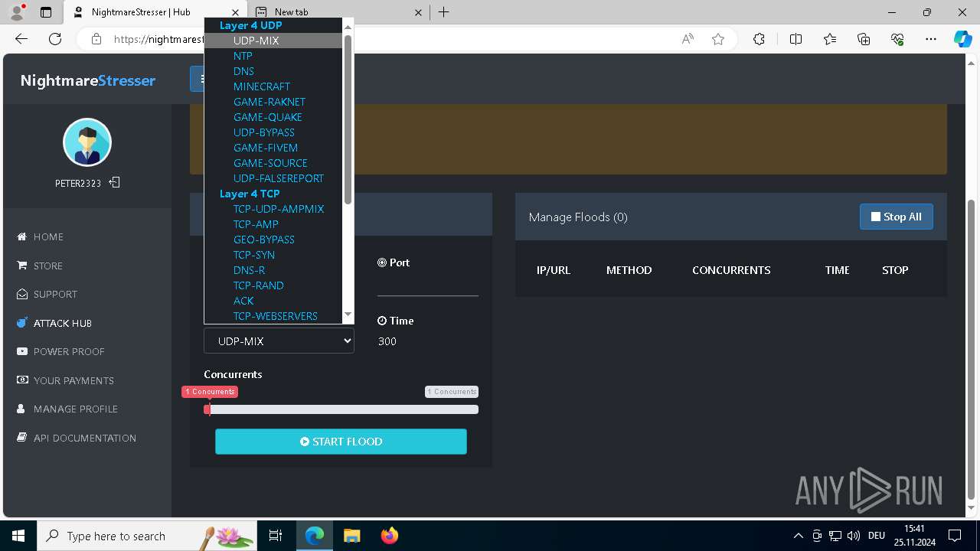Select TCP-AMP in the list
The image size is (980, 551).
[273, 224]
